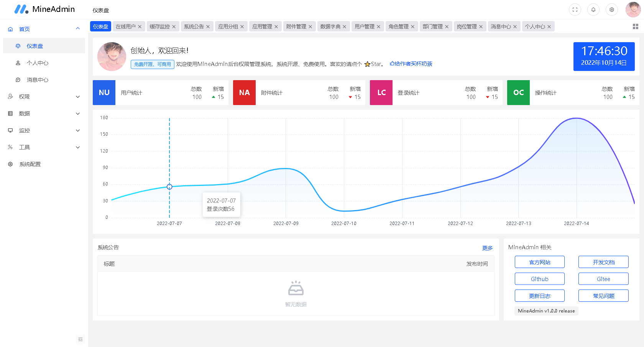Open 消息中心 in the sidebar
Screen dimensions: 644x347
coord(44,80)
